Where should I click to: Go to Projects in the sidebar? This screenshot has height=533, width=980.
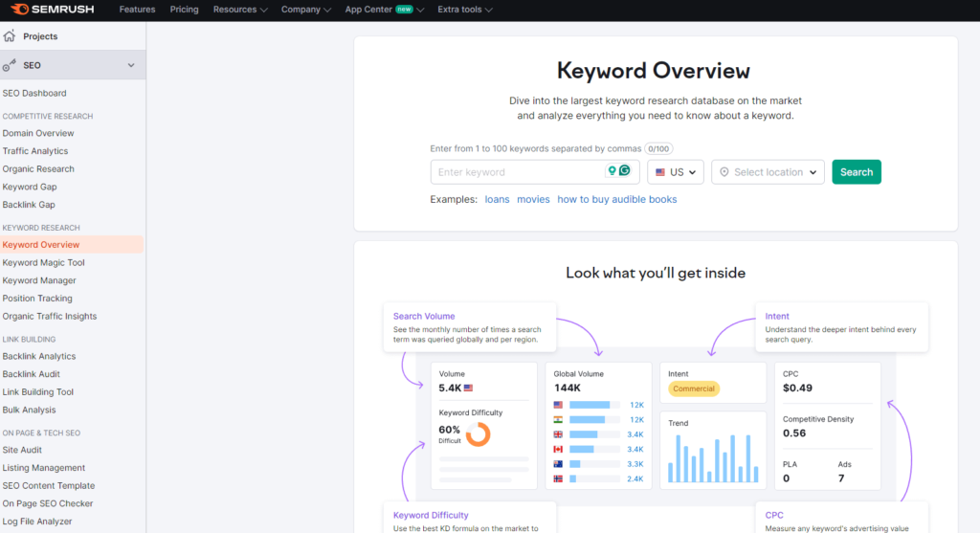40,36
